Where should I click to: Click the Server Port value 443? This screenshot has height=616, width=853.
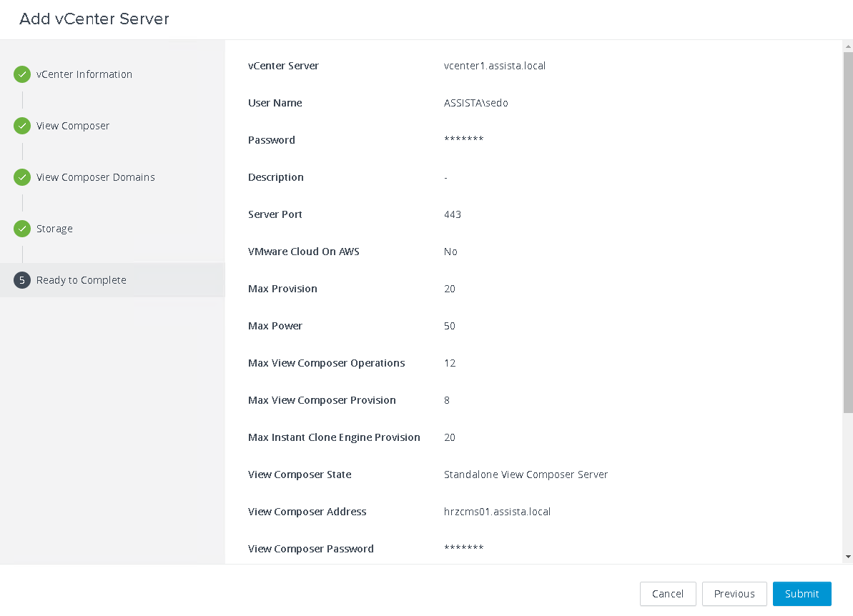(453, 214)
